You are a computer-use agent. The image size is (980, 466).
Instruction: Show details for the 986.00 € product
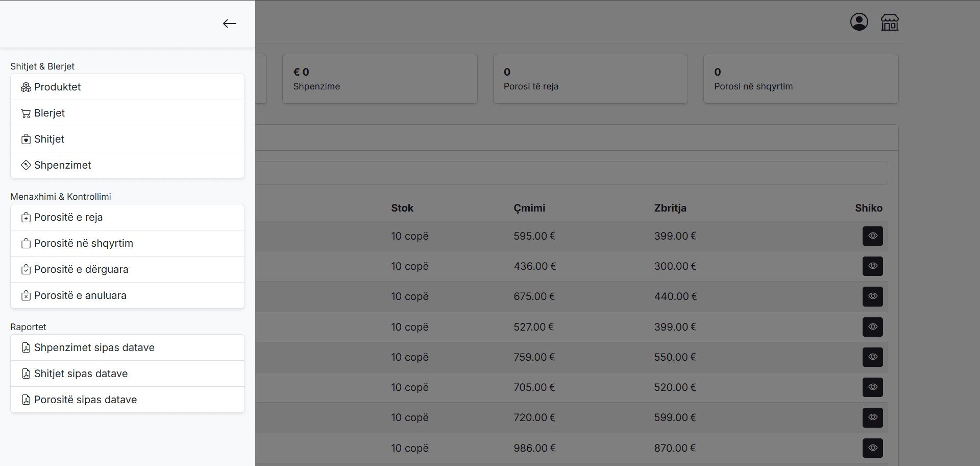tap(872, 448)
